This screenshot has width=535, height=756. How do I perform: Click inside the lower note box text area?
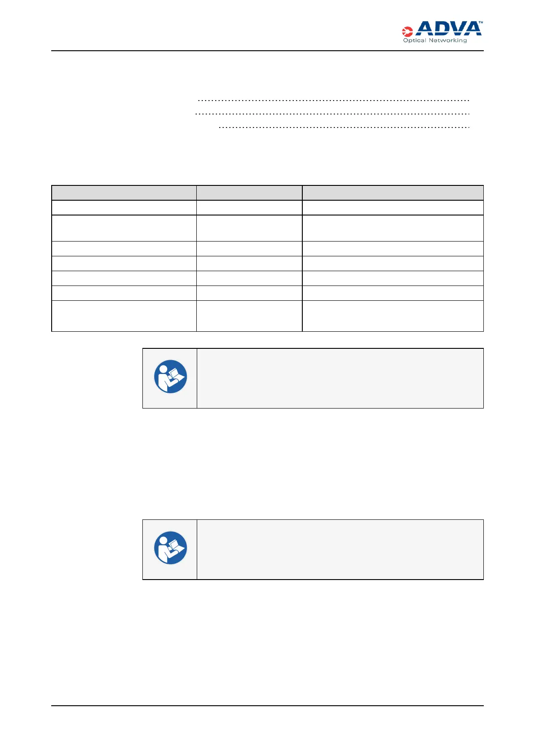coord(340,549)
